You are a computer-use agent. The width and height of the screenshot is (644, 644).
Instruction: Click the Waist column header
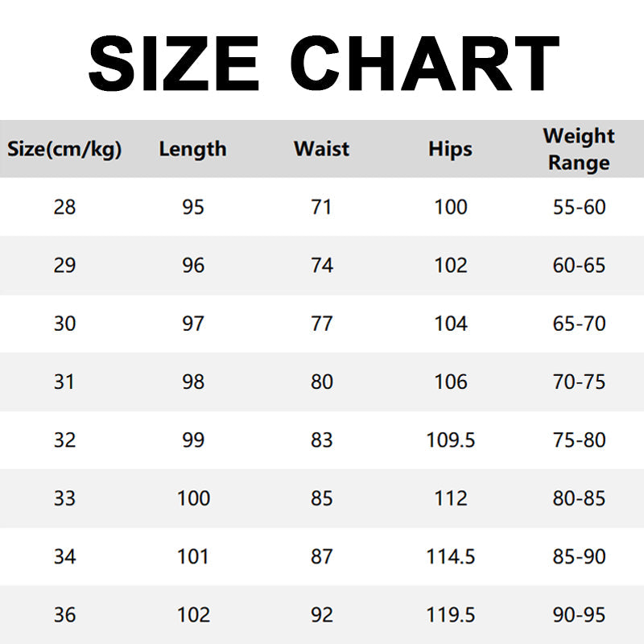point(321,149)
